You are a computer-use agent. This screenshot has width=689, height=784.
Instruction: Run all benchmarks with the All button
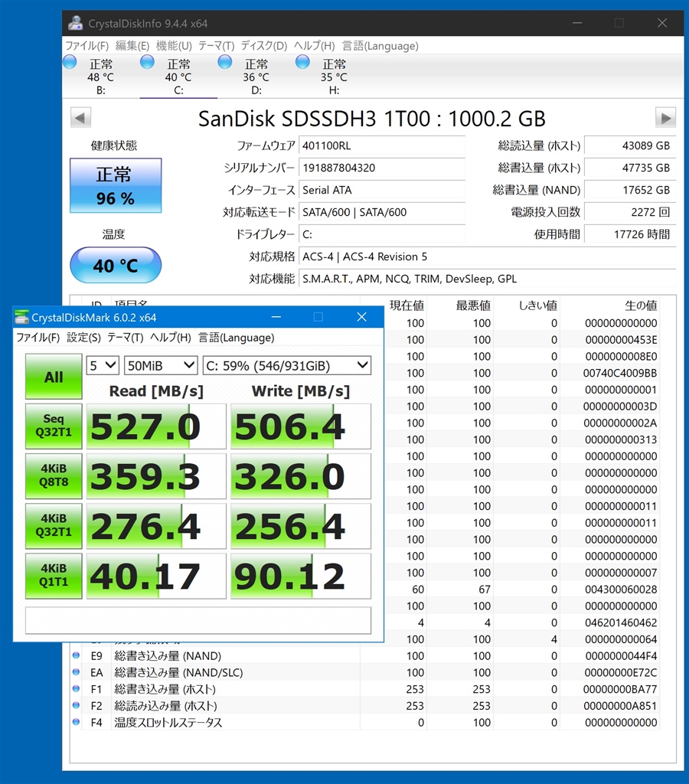pyautogui.click(x=54, y=377)
